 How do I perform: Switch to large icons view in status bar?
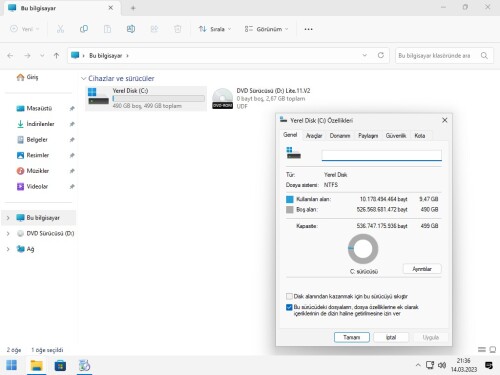(493, 350)
